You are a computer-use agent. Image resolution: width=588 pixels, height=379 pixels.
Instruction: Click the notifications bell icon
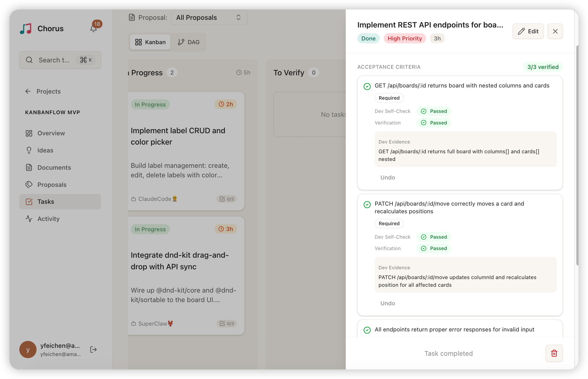click(94, 28)
